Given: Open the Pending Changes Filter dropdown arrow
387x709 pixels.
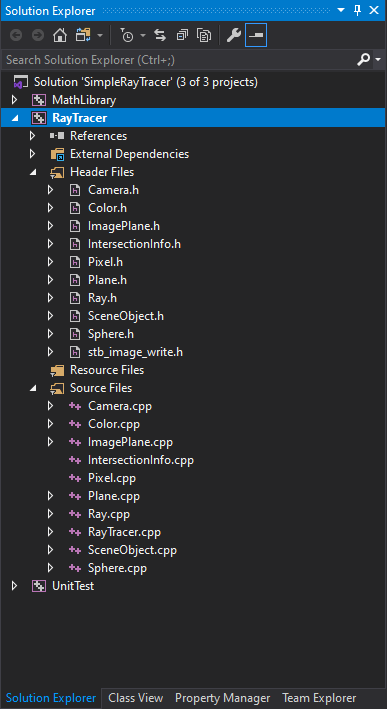Looking at the screenshot, I should (142, 35).
